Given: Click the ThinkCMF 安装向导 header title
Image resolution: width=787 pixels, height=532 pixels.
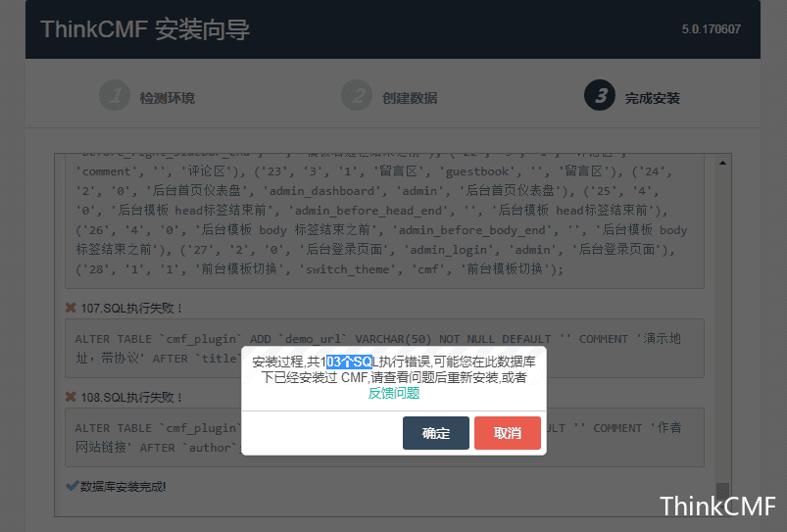Looking at the screenshot, I should (x=145, y=29).
